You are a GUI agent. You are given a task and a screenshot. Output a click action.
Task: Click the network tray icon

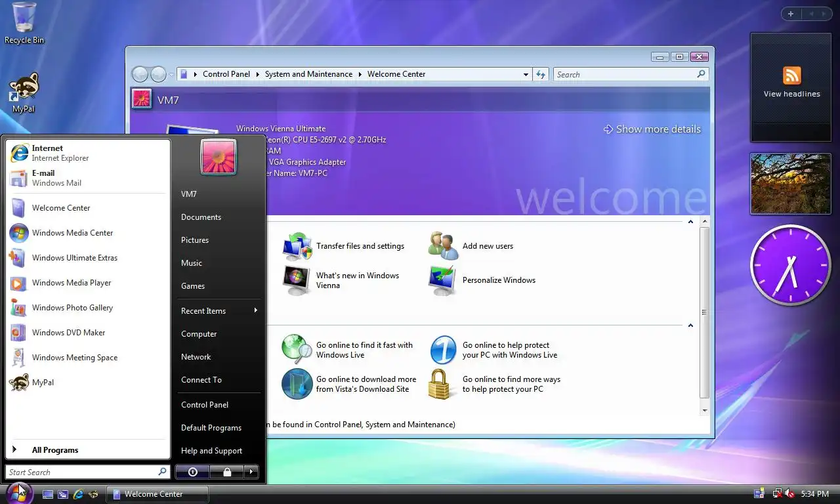(x=777, y=493)
